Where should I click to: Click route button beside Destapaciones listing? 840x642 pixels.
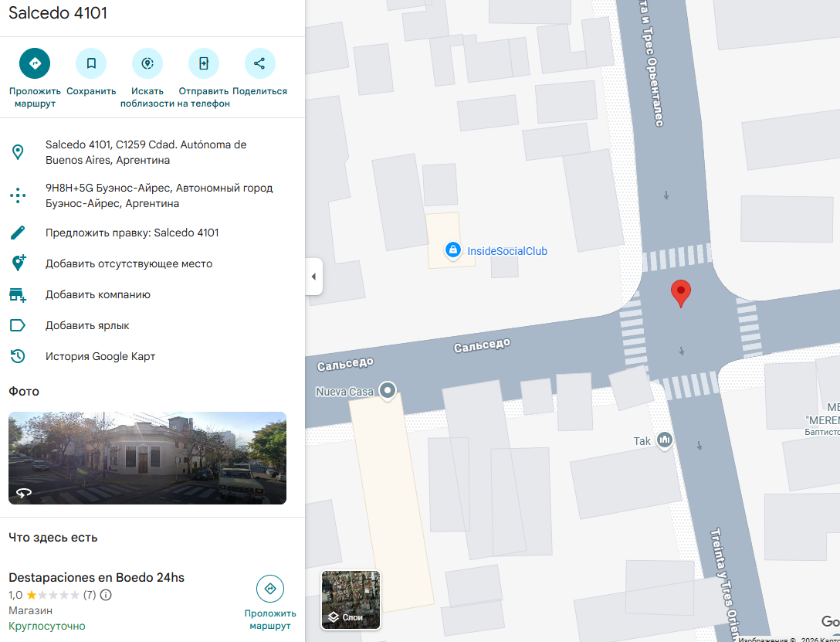[x=270, y=603]
